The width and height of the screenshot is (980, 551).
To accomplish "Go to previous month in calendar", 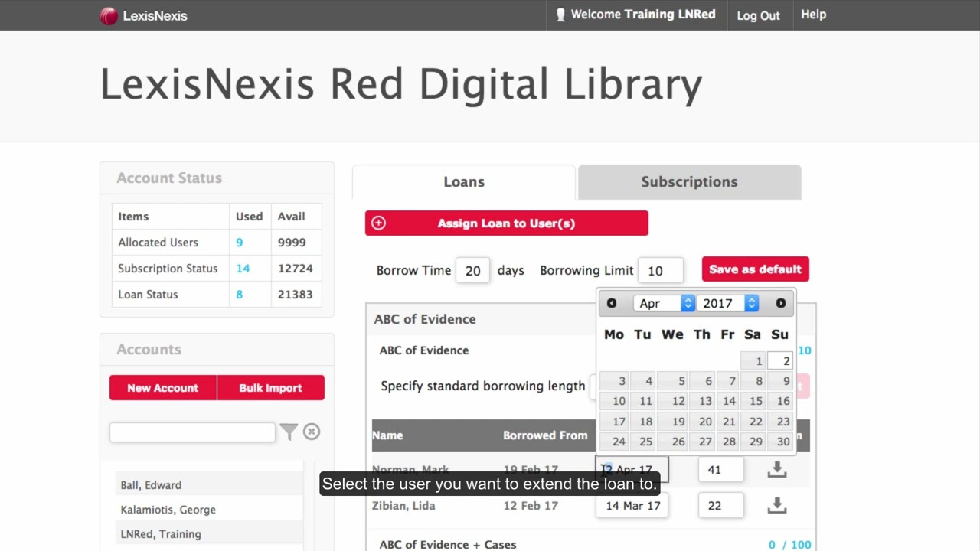I will tap(612, 303).
